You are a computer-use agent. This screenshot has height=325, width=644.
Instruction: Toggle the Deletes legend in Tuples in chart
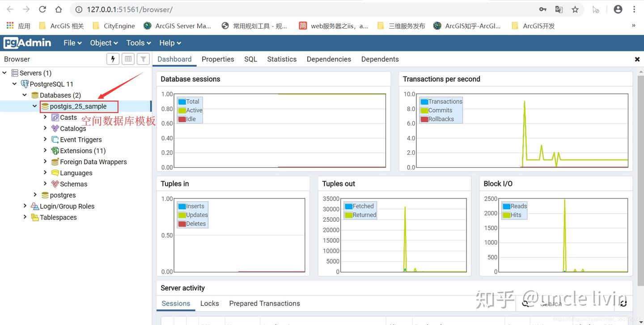(x=192, y=224)
